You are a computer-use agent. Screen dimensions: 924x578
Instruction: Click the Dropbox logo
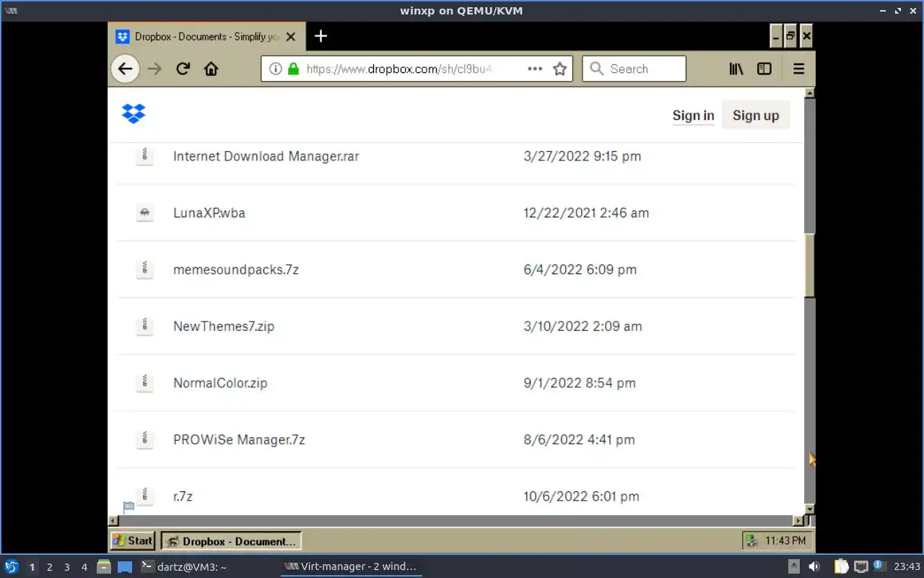point(134,113)
